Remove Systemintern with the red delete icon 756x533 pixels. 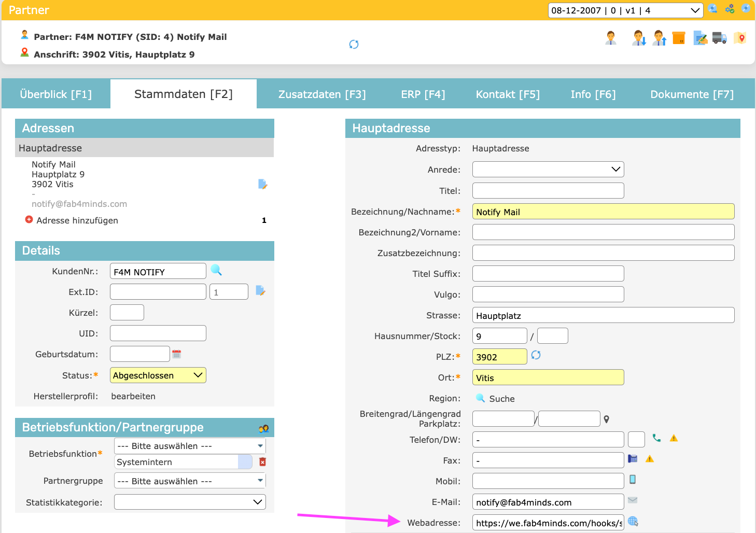point(262,462)
